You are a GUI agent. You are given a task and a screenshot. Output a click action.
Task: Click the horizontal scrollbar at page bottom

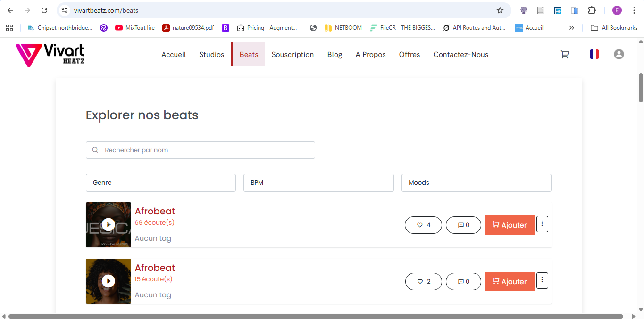point(315,316)
